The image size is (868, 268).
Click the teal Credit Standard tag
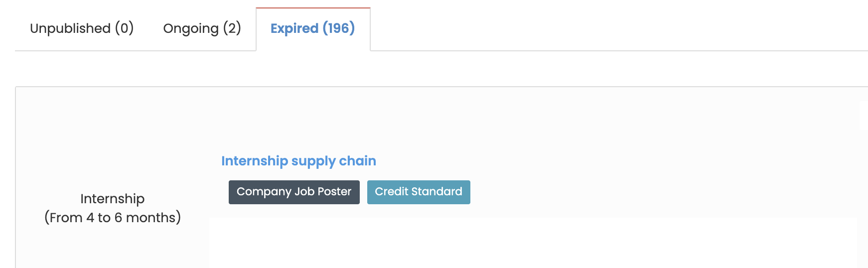tap(419, 192)
